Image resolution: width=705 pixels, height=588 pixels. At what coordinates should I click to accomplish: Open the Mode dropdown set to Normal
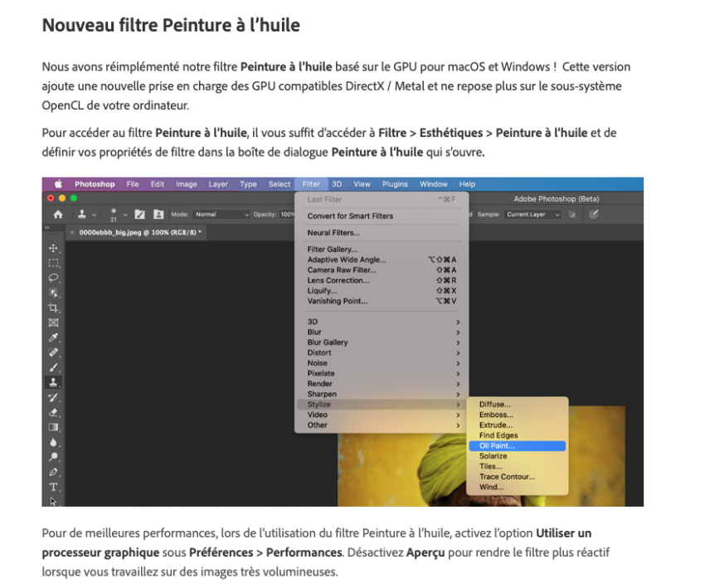221,215
